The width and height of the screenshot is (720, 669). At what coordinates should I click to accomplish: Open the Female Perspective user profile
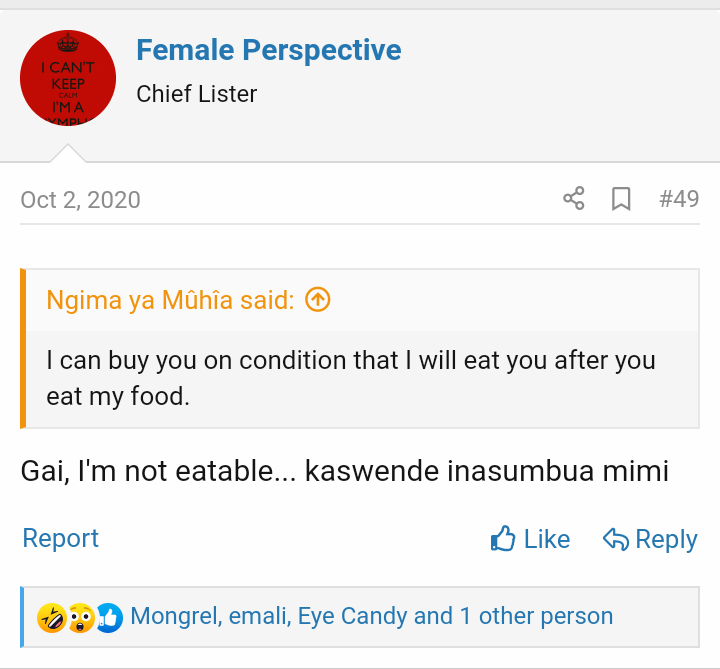pyautogui.click(x=268, y=50)
